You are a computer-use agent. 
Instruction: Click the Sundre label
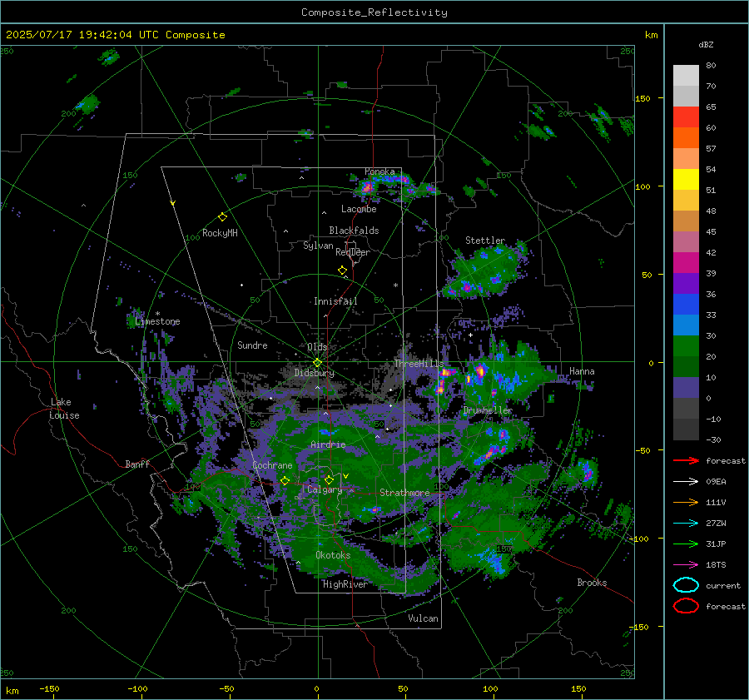click(252, 345)
